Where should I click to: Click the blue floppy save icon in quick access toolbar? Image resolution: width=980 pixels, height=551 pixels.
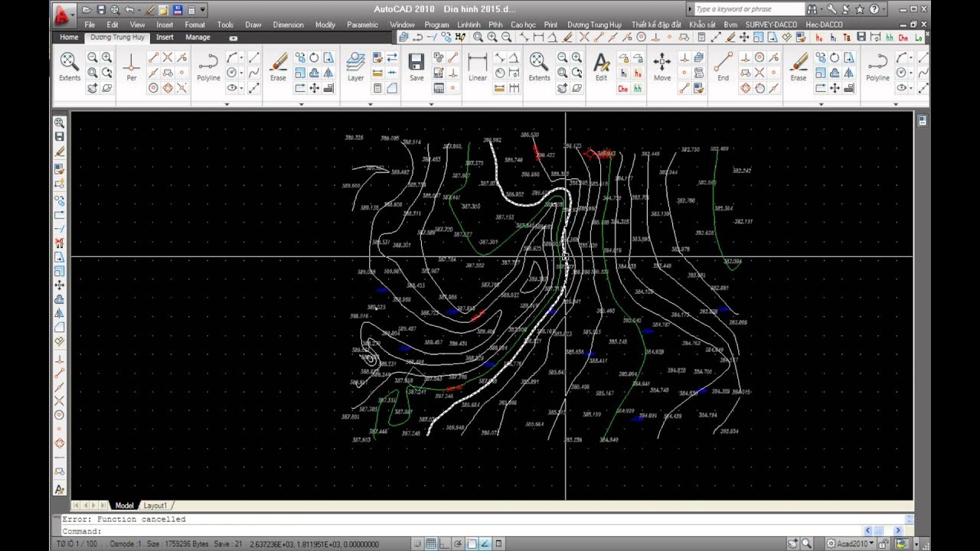178,10
